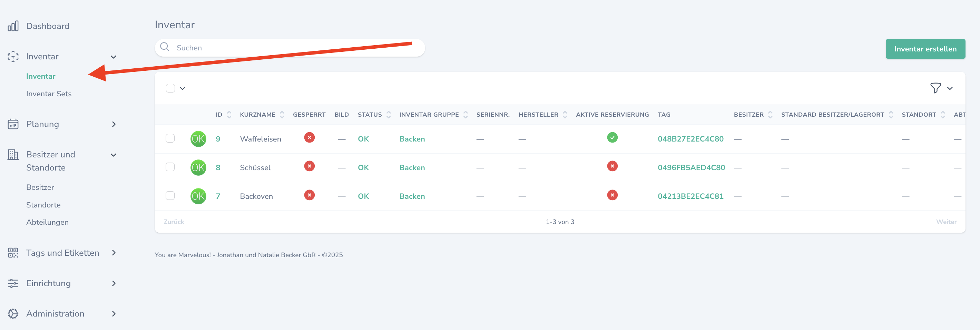The image size is (980, 330).
Task: Click the filter funnel icon
Action: (x=935, y=88)
